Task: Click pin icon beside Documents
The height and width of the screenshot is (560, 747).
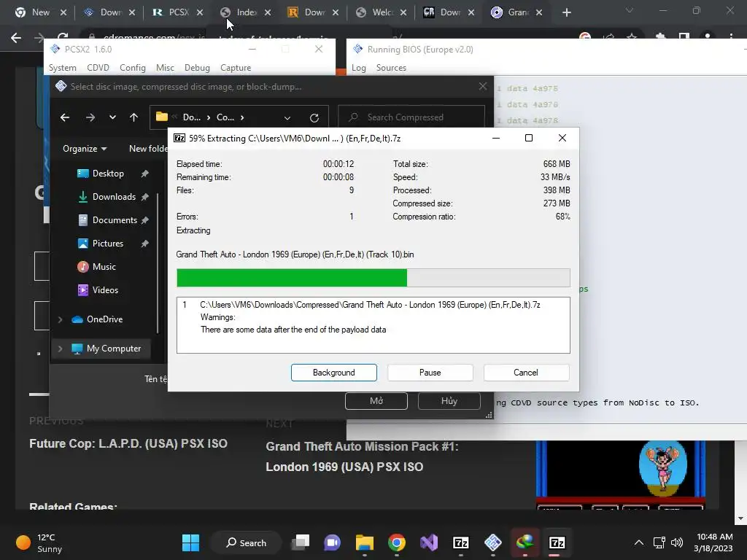Action: 145,220
